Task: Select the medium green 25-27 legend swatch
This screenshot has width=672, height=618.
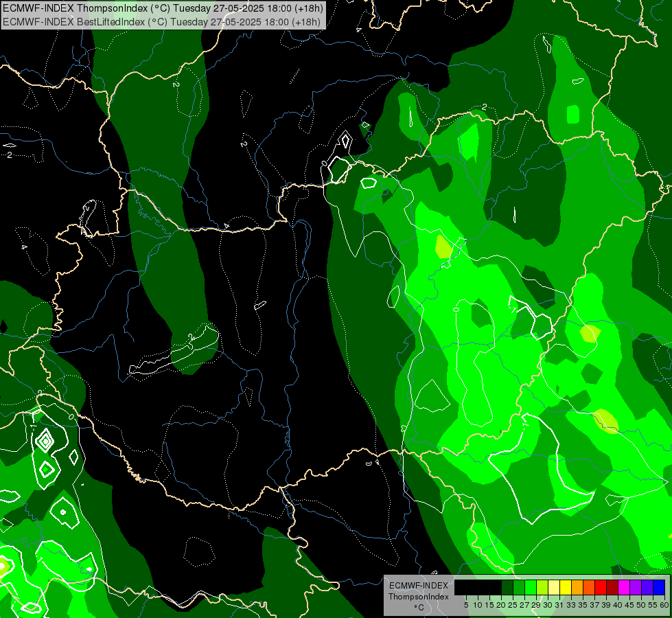Action: point(519,587)
